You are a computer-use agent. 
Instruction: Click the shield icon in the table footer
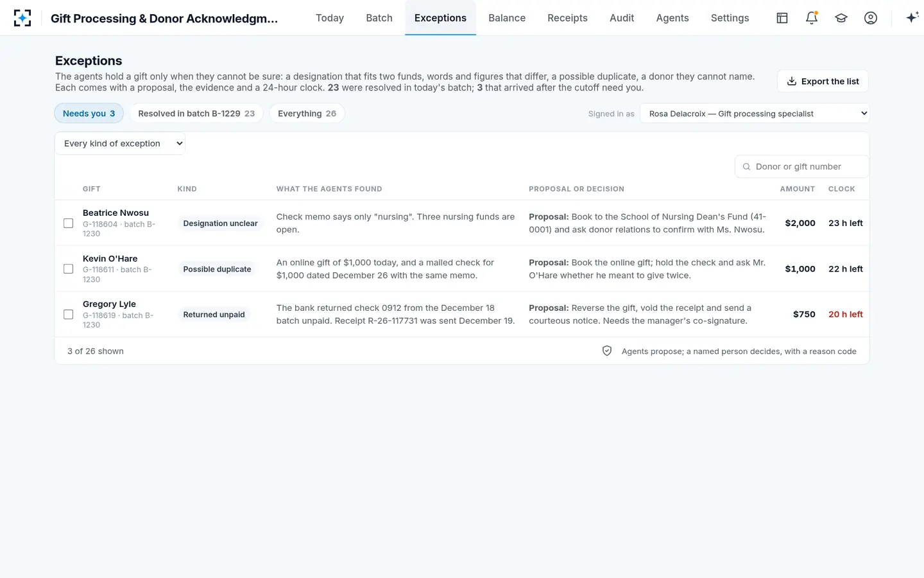607,351
